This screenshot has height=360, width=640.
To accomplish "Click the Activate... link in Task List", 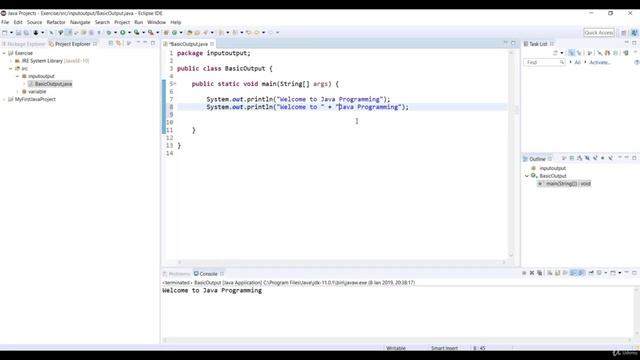I will coord(600,62).
